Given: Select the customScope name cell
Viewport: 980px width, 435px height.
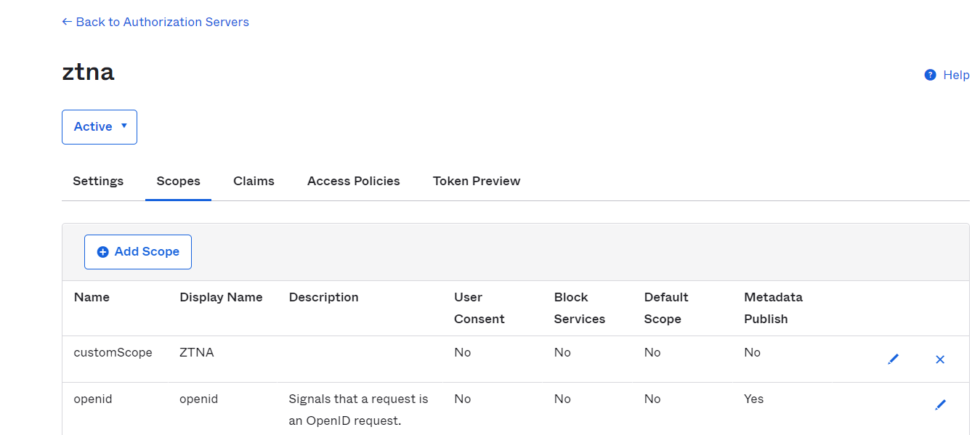Looking at the screenshot, I should pyautogui.click(x=113, y=352).
